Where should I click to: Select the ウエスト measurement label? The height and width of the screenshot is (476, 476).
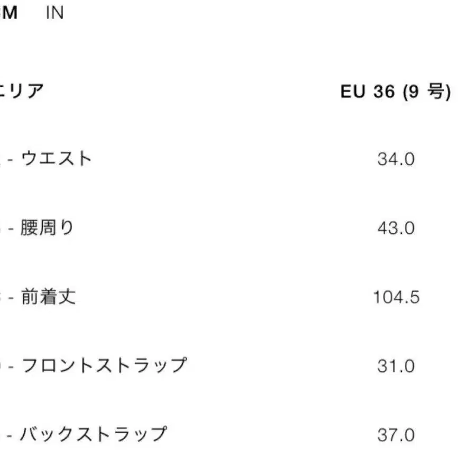click(x=56, y=159)
